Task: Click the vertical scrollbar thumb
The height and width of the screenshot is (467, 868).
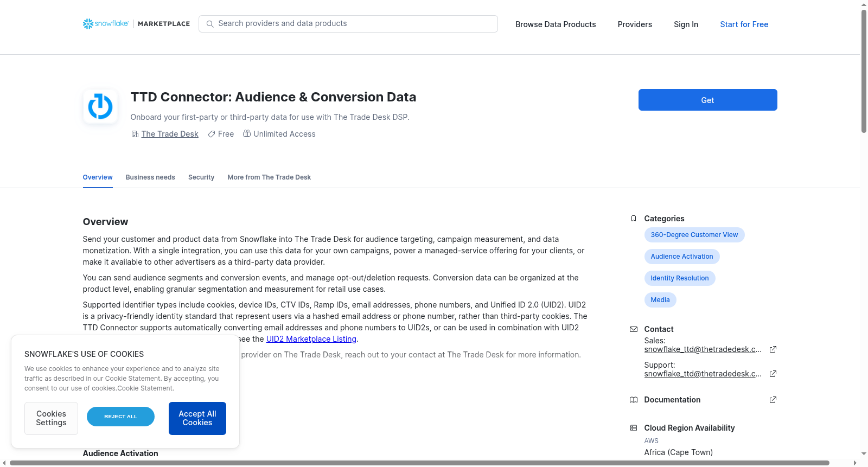Action: click(864, 71)
